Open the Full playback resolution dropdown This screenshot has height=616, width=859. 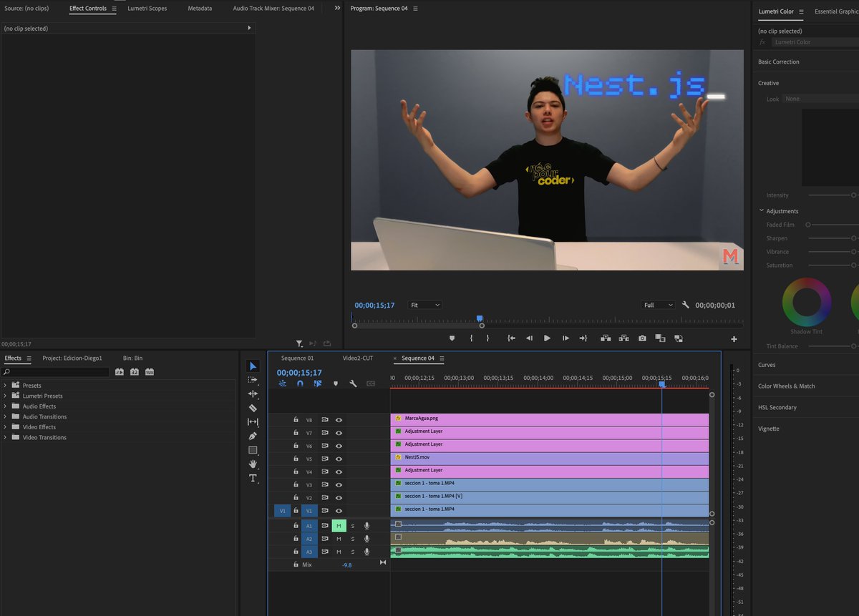click(658, 305)
